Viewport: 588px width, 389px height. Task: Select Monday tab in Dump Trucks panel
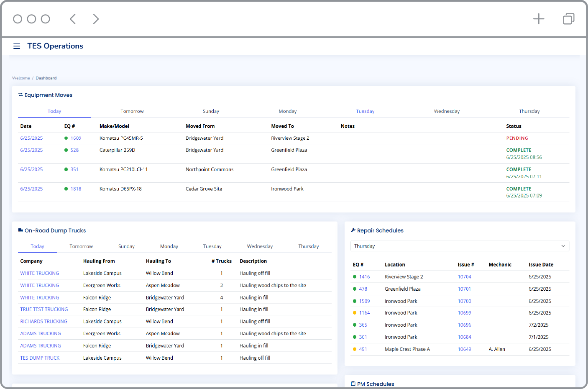169,246
